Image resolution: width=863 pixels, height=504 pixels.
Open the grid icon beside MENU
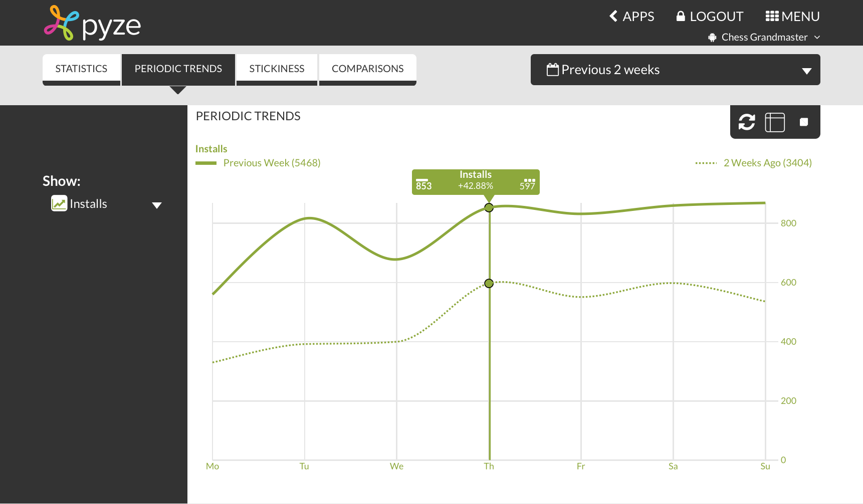click(x=772, y=17)
